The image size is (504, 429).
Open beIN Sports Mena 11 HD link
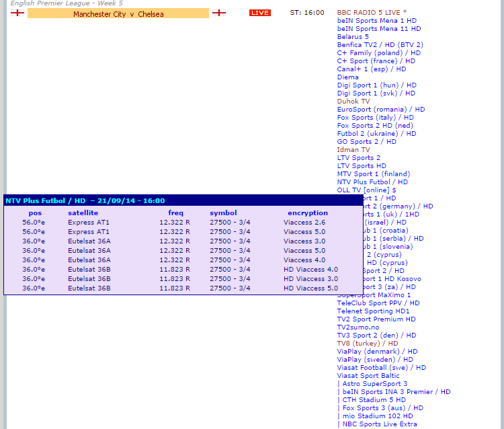point(379,29)
